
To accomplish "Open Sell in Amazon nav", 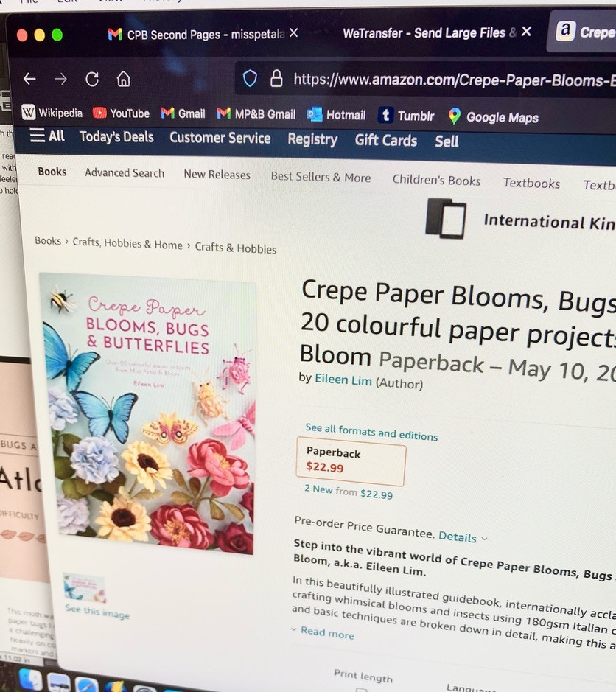I will pyautogui.click(x=447, y=141).
